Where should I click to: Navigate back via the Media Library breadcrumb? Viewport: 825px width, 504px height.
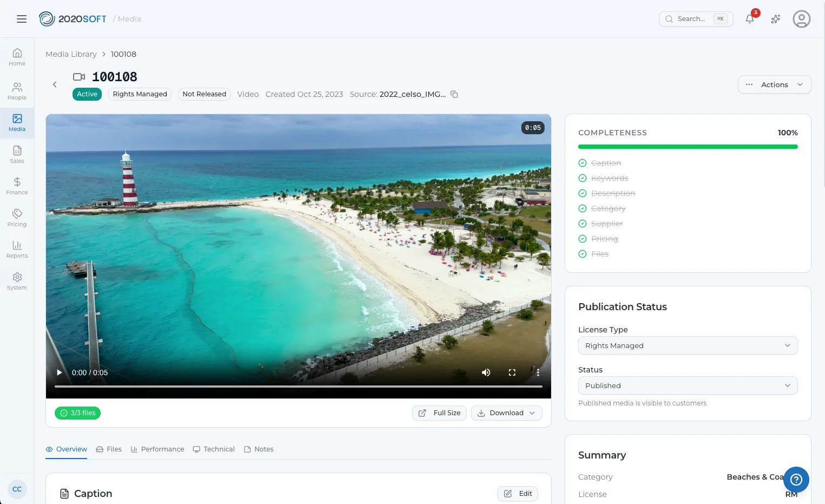[71, 54]
